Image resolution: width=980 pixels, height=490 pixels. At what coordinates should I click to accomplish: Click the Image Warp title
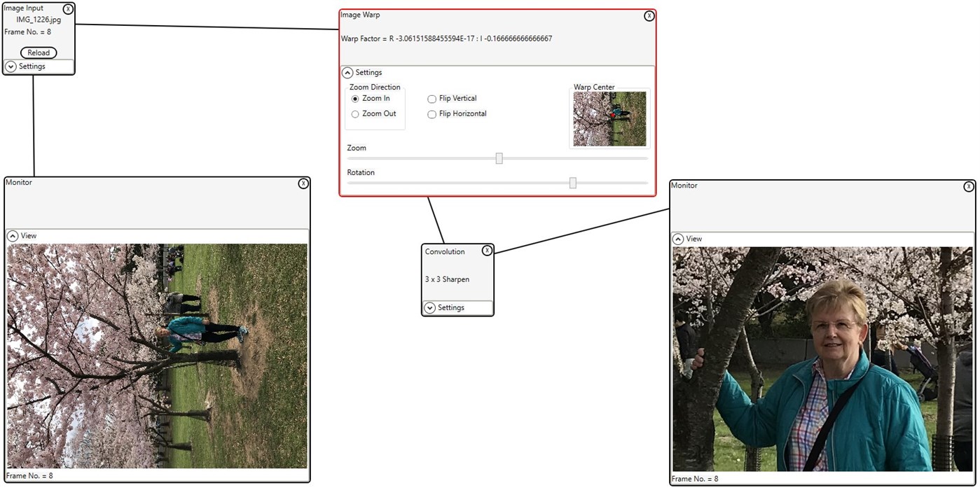pos(360,15)
